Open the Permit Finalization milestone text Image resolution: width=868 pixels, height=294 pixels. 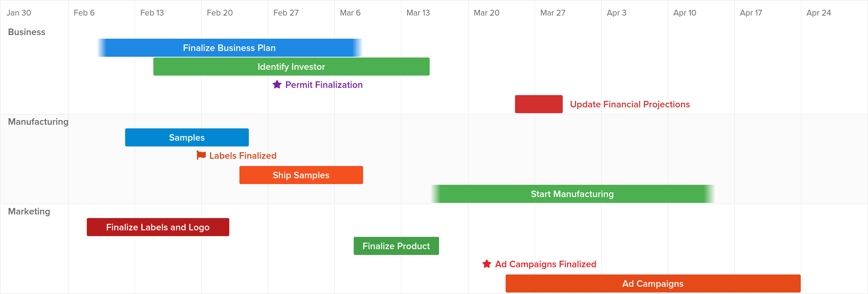click(x=324, y=85)
